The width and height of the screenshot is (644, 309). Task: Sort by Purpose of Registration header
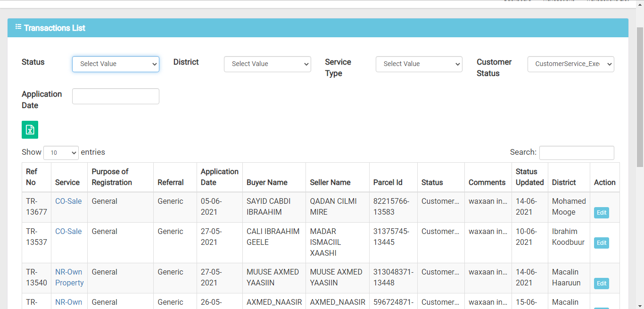pos(121,177)
